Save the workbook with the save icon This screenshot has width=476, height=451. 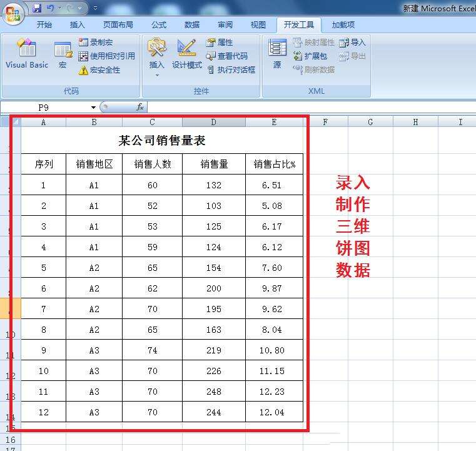pos(37,8)
